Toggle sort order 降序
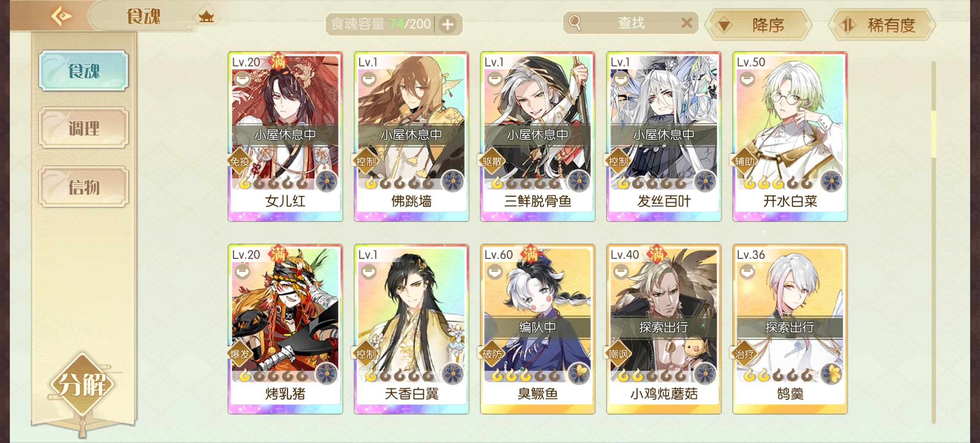980x443 pixels. [758, 25]
